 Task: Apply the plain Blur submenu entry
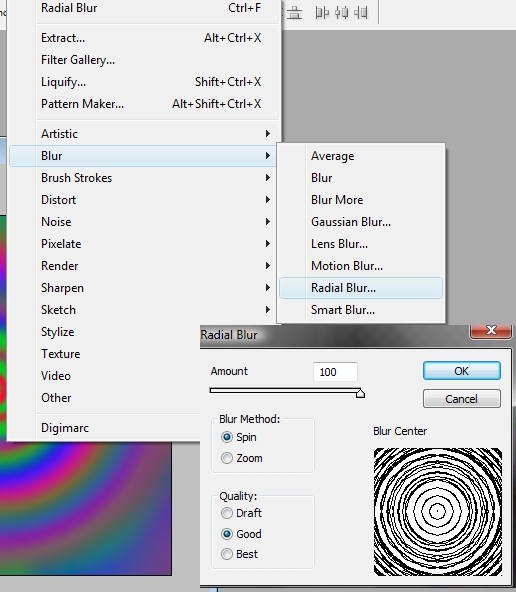pyautogui.click(x=361, y=177)
